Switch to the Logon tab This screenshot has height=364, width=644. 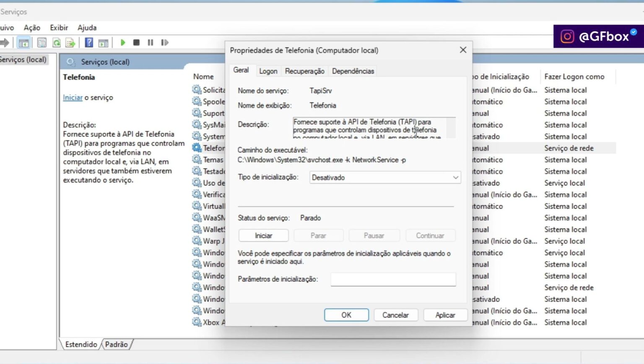[268, 71]
